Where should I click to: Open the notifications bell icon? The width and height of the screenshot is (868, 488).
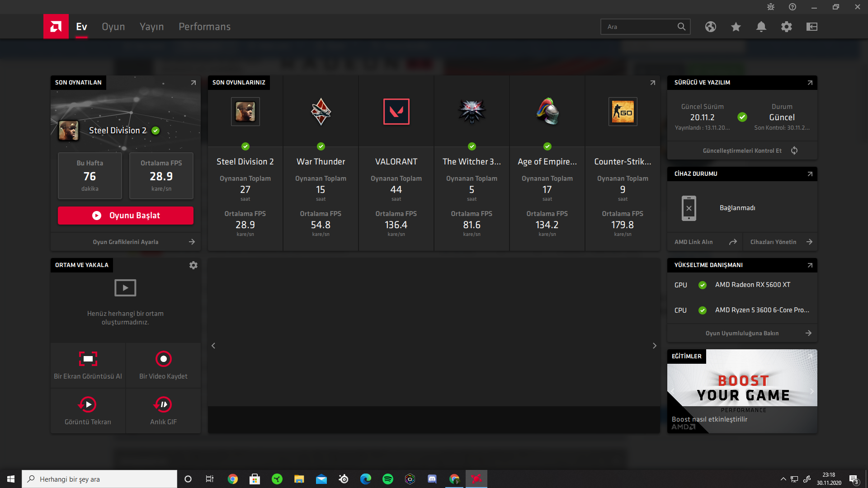761,27
